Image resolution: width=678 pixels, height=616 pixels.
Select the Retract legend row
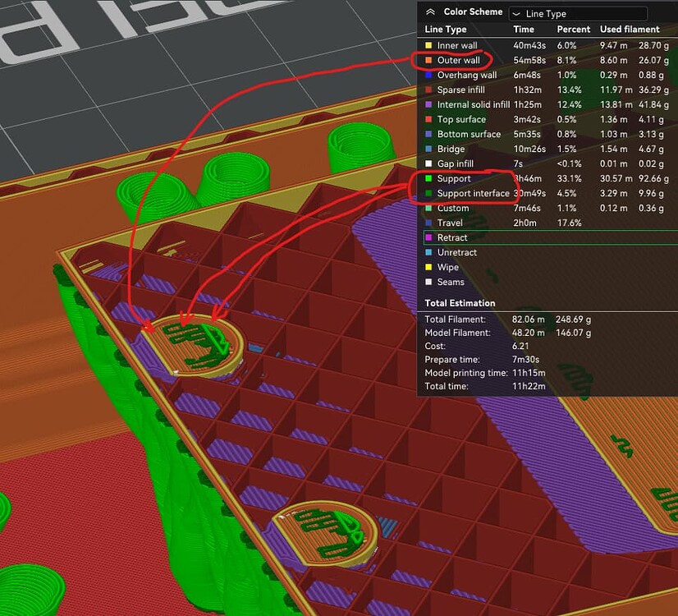[x=551, y=237]
